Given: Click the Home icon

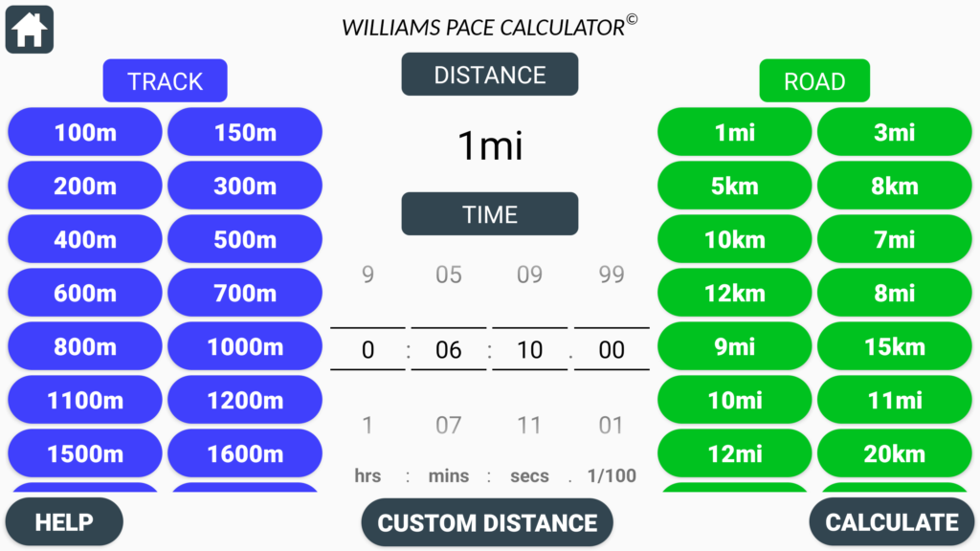Looking at the screenshot, I should tap(29, 29).
